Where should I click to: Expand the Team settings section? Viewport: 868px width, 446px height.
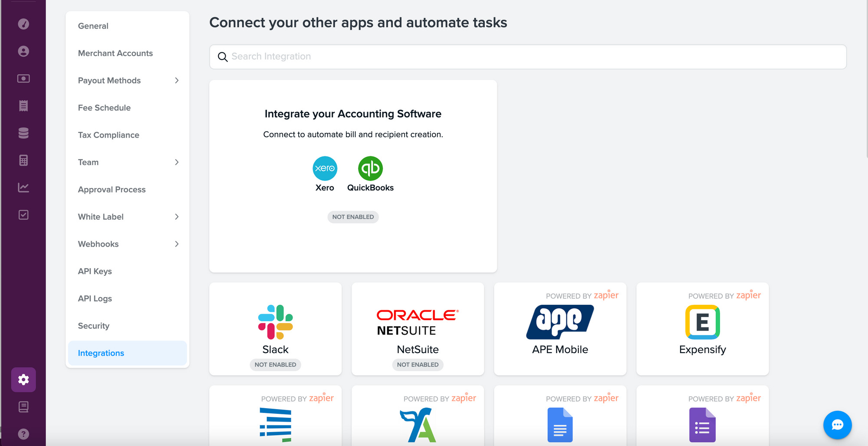coord(177,162)
